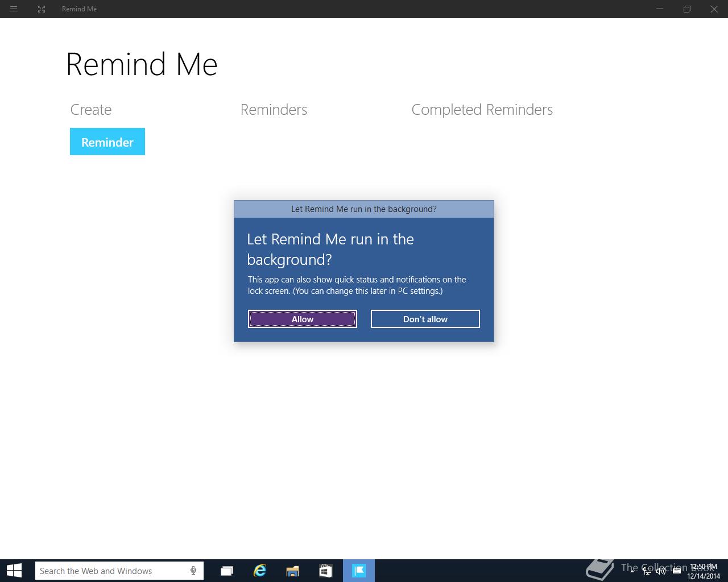728x582 pixels.
Task: Click the 'Completed Reminders' section heading
Action: pyautogui.click(x=482, y=110)
